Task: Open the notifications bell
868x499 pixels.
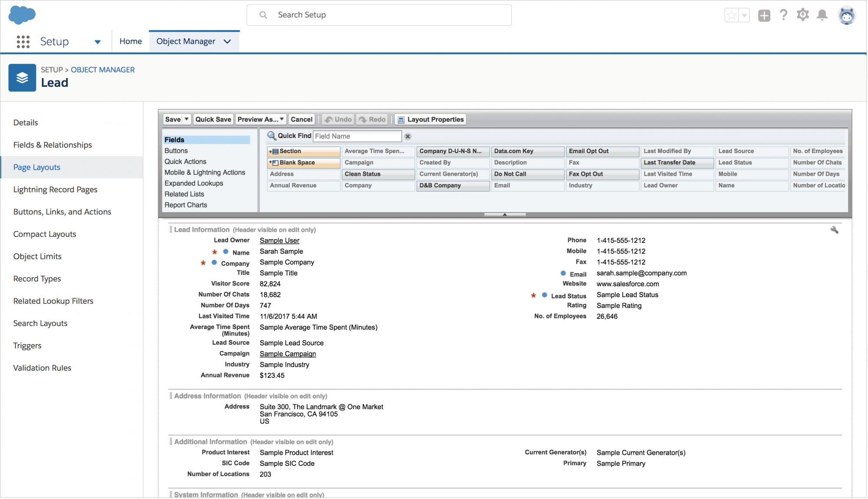Action: (822, 15)
